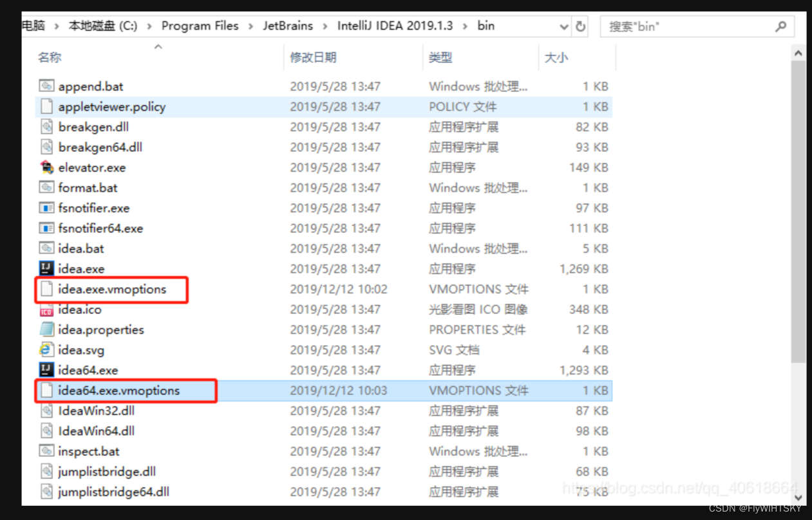Select the idea64.exe IntelliJ application icon
Viewport: 812px width, 520px height.
click(46, 370)
